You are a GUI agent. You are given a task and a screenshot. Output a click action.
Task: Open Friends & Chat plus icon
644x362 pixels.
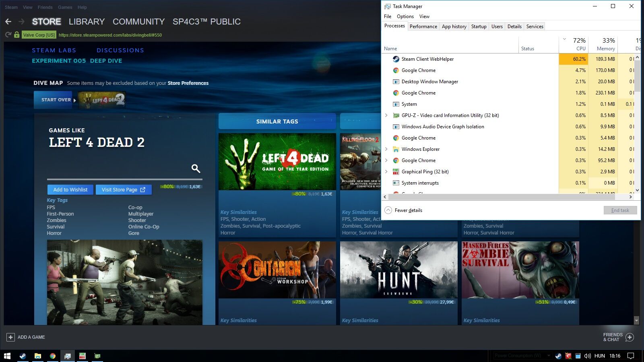click(630, 337)
